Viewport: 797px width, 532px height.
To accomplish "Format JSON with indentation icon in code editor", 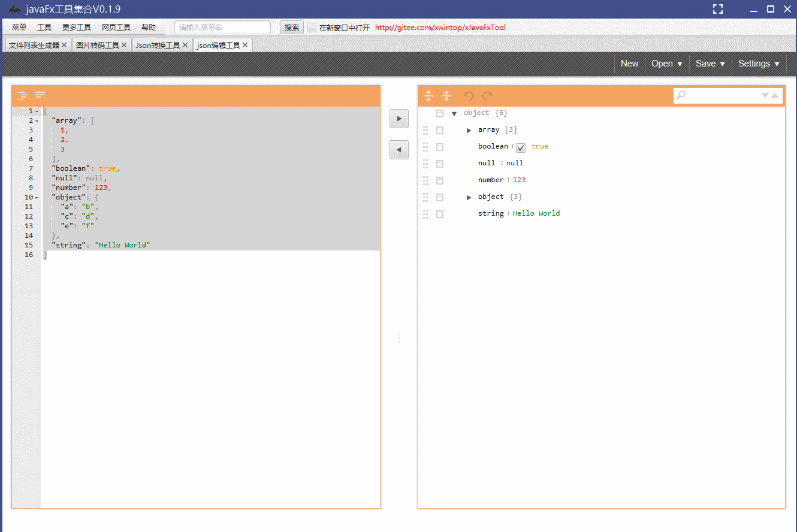I will 22,95.
